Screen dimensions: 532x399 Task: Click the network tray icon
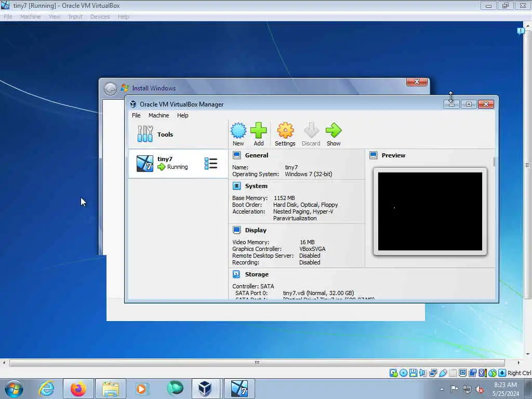[x=467, y=389]
